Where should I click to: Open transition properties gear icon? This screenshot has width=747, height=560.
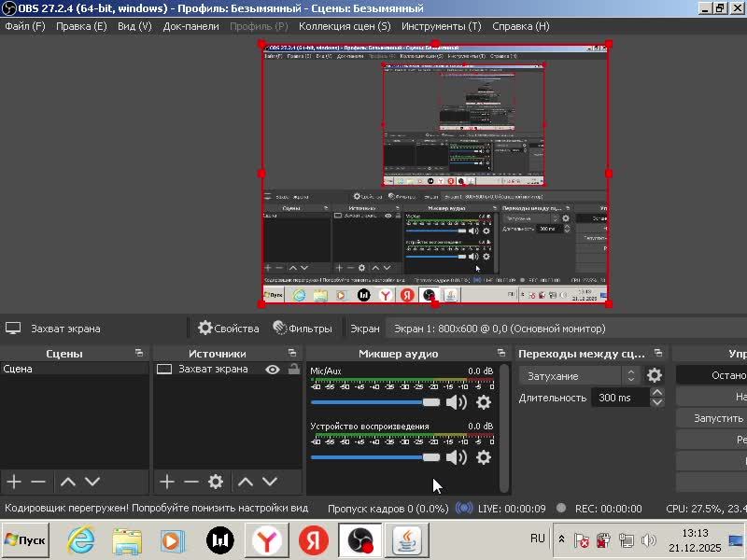pyautogui.click(x=655, y=375)
